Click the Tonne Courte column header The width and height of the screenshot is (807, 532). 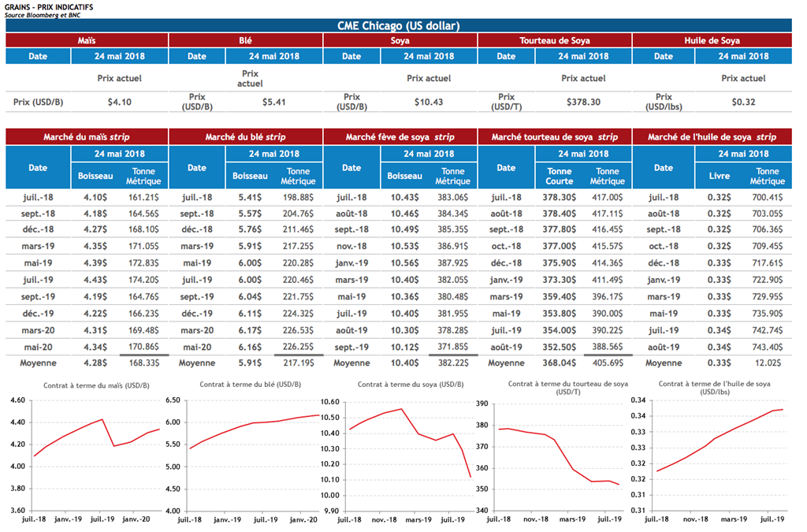(560, 176)
